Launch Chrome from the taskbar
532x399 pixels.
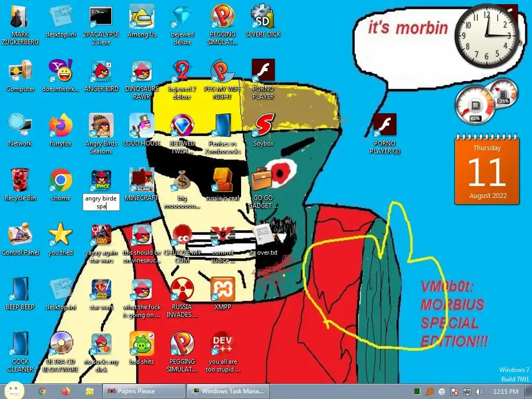coord(42,391)
